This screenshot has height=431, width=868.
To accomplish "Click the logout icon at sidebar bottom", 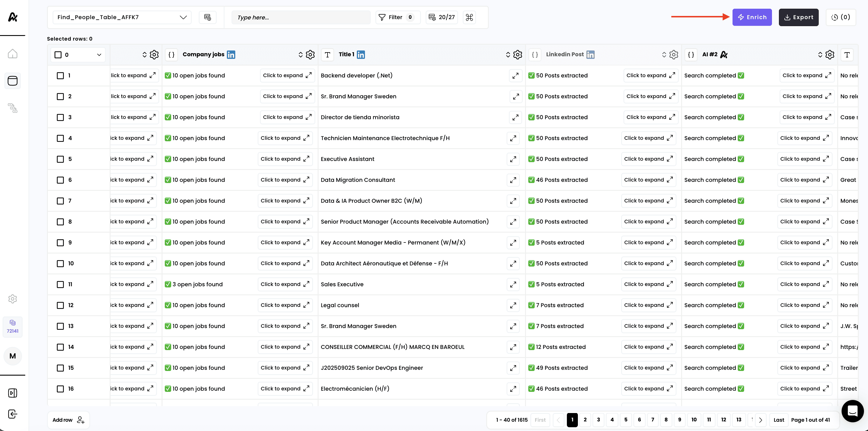I will point(12,414).
